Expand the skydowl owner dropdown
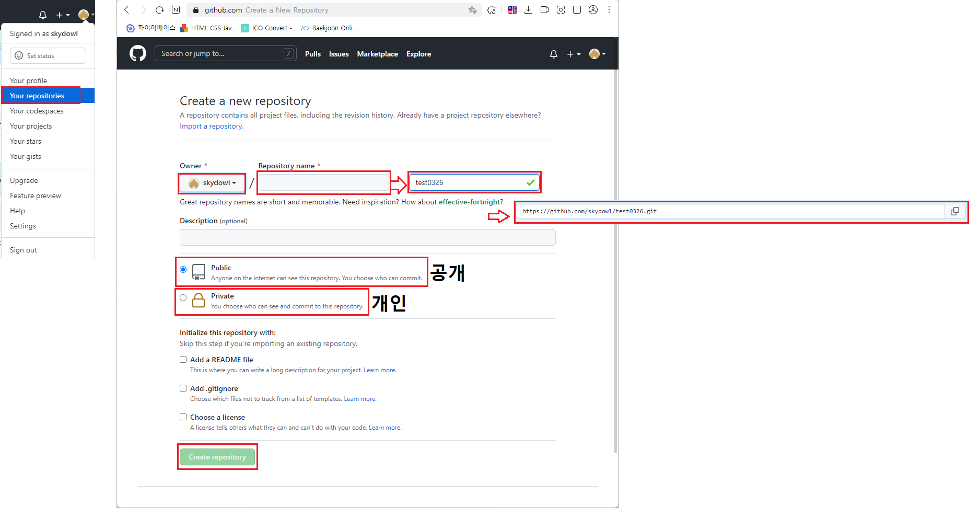980x529 pixels. click(212, 183)
